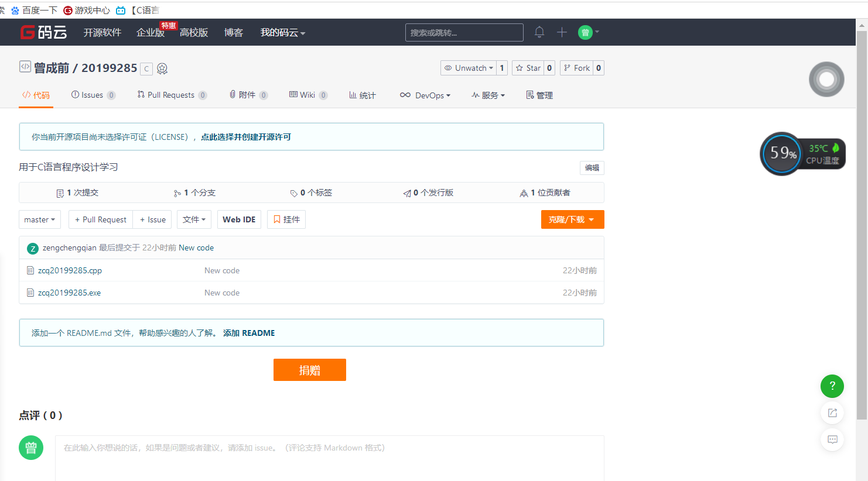Click the plus icon in the header
Screen dimensions: 868x481
coord(562,32)
